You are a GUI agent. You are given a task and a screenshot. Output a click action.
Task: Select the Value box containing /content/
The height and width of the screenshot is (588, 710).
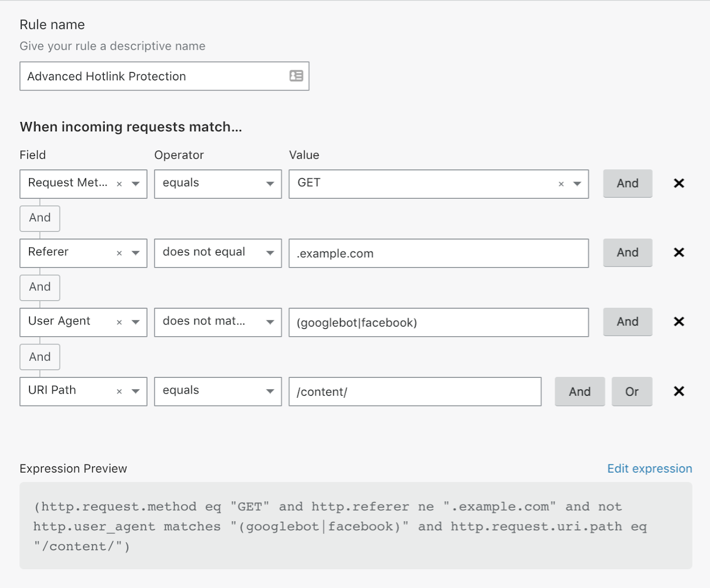pos(415,392)
